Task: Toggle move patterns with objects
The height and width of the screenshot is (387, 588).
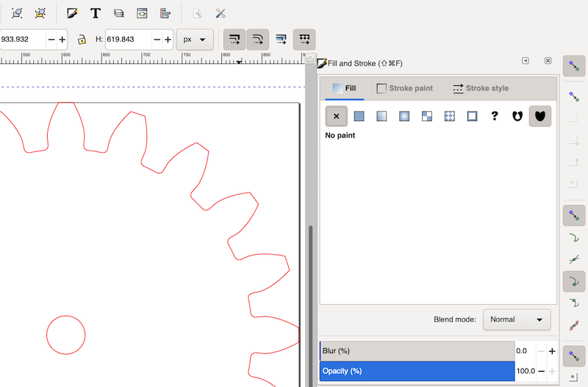Action: pyautogui.click(x=304, y=40)
